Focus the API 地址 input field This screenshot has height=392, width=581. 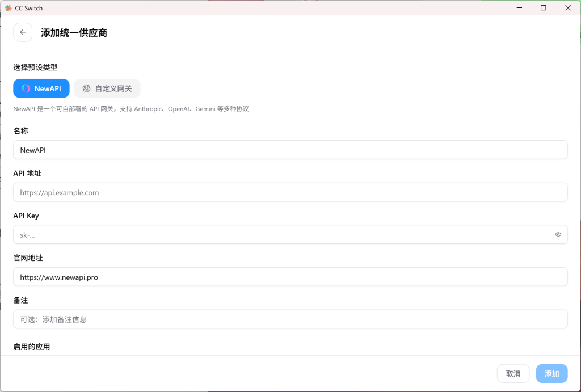[290, 192]
